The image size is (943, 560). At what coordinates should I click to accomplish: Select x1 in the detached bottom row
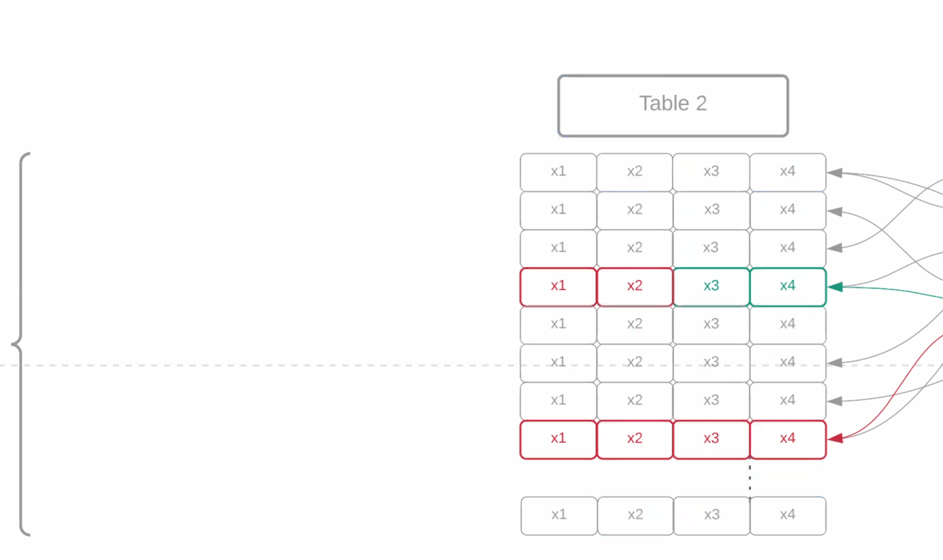pos(559,516)
